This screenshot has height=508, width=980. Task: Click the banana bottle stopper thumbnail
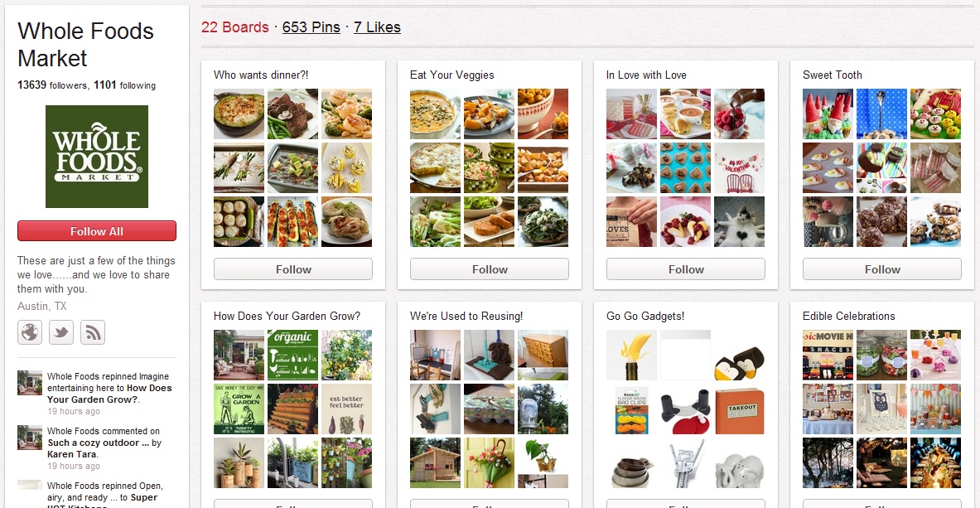[631, 356]
